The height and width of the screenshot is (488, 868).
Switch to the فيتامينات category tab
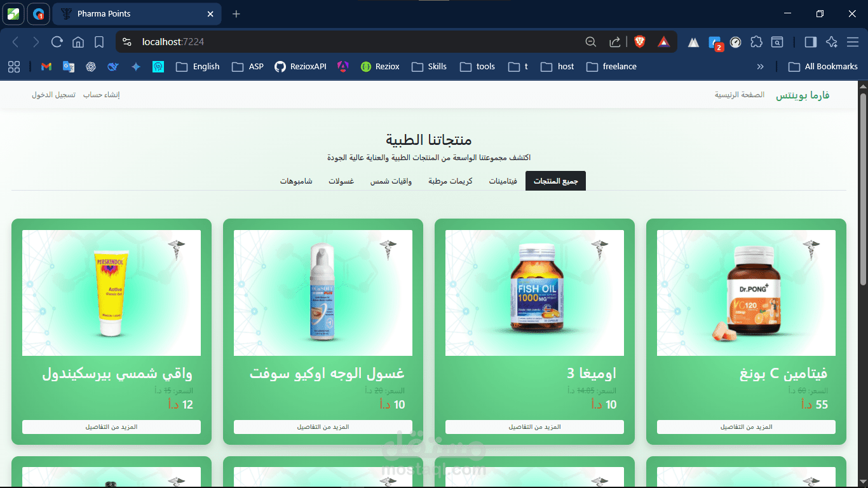(x=503, y=181)
